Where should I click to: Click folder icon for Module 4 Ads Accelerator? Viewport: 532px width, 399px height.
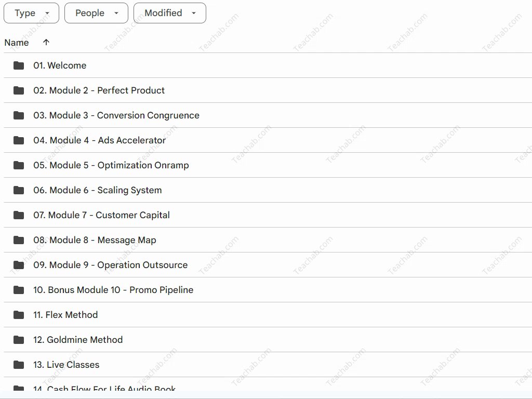pyautogui.click(x=19, y=140)
